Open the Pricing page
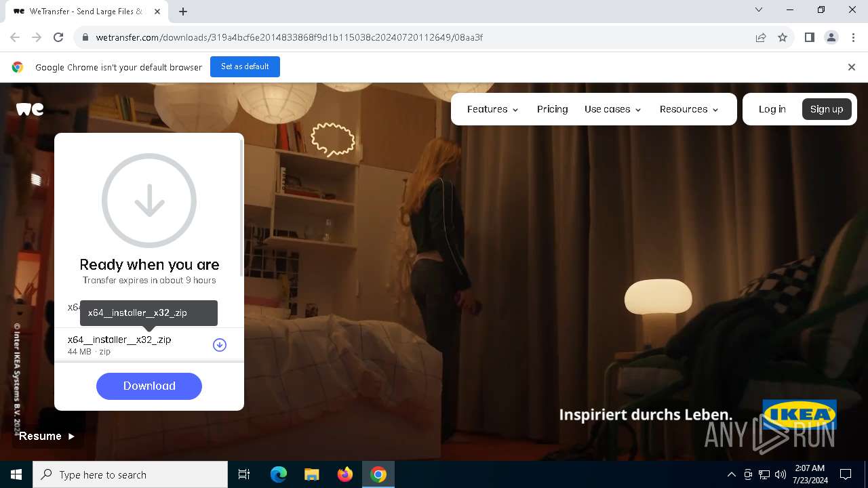Screen dimensions: 868x488 coord(552,109)
